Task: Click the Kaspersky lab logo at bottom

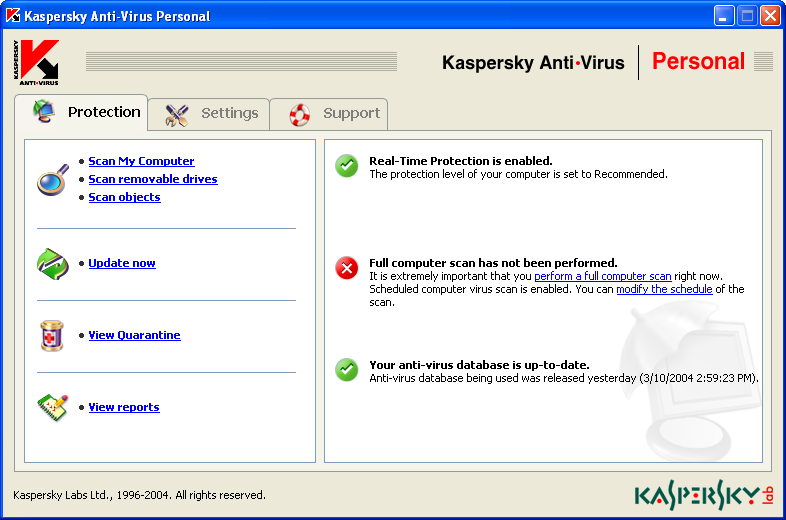Action: 704,494
